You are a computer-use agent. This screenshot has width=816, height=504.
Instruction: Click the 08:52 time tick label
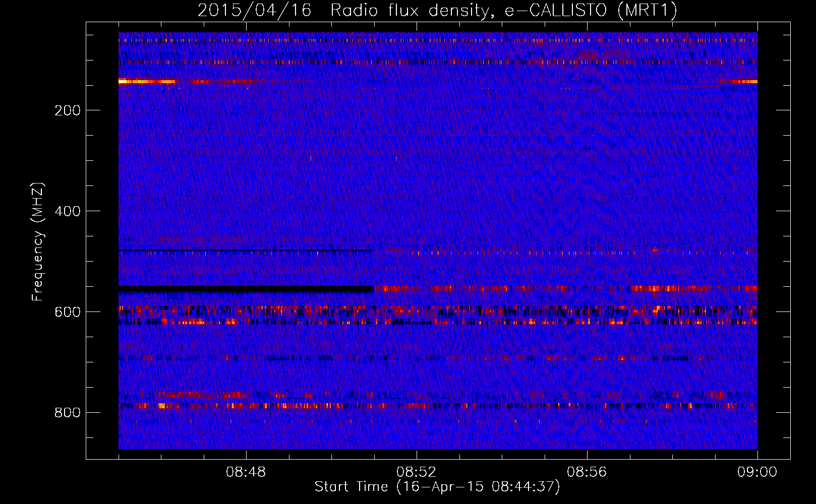pos(417,472)
